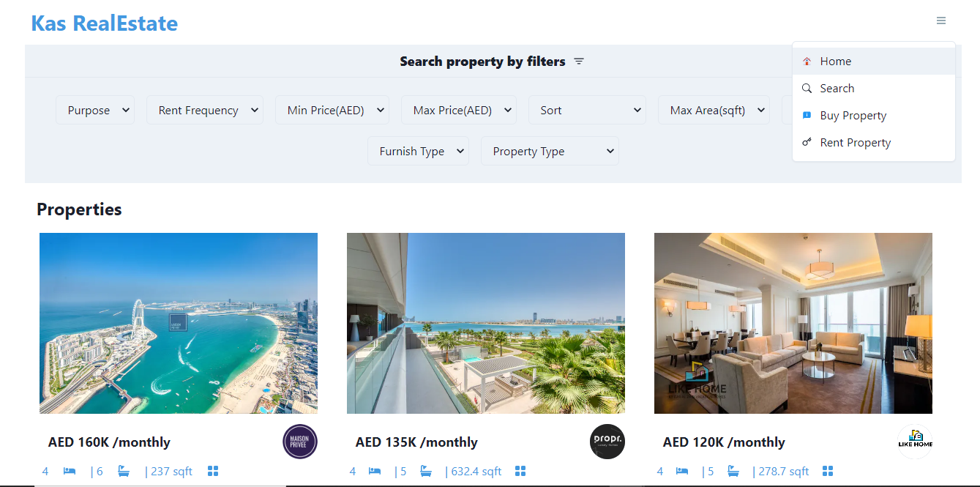Click the Like Home agency logo
980x487 pixels.
(915, 442)
